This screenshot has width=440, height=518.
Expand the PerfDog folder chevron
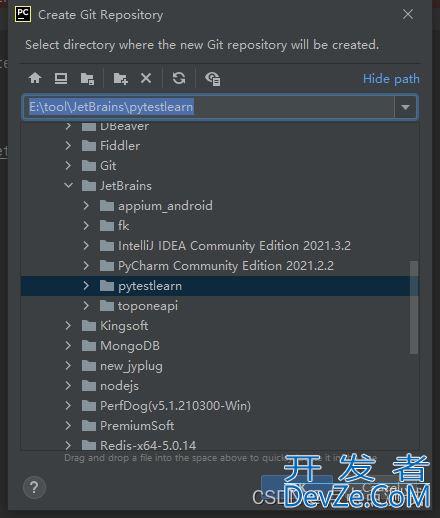coord(68,406)
